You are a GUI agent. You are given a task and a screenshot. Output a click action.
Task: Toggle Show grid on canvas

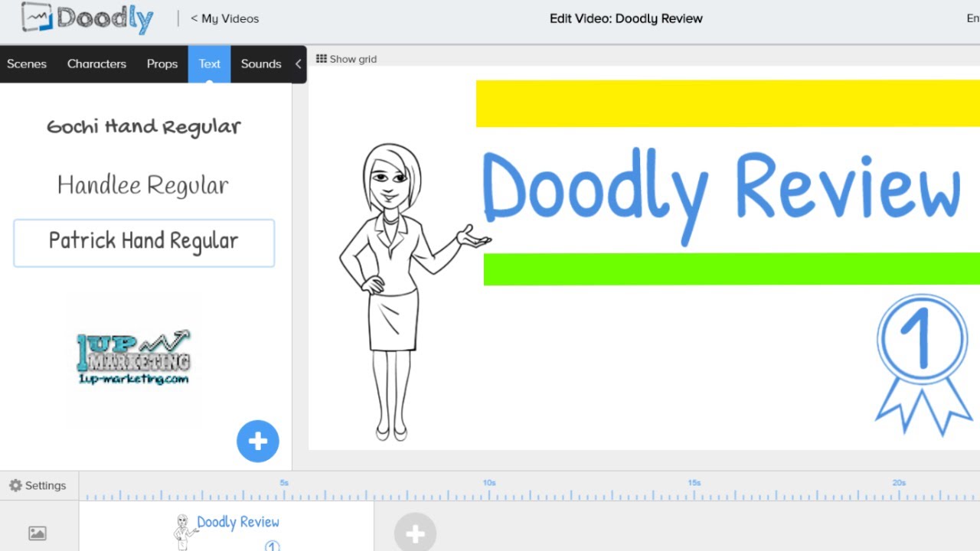(346, 59)
